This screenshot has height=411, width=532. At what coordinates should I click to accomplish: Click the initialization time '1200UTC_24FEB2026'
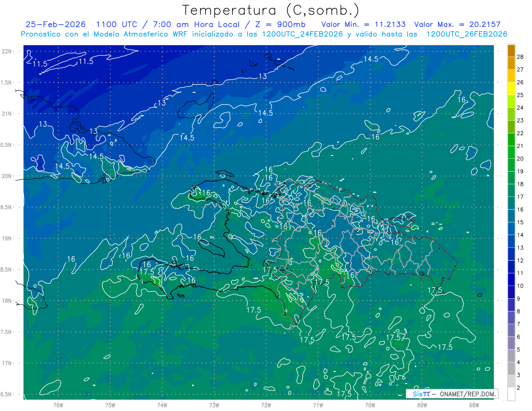302,34
